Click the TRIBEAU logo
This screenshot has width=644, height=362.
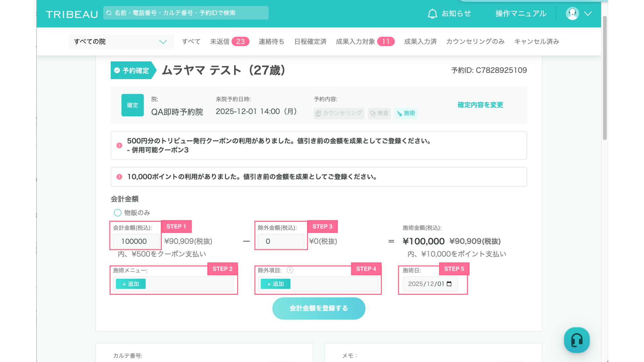[72, 14]
